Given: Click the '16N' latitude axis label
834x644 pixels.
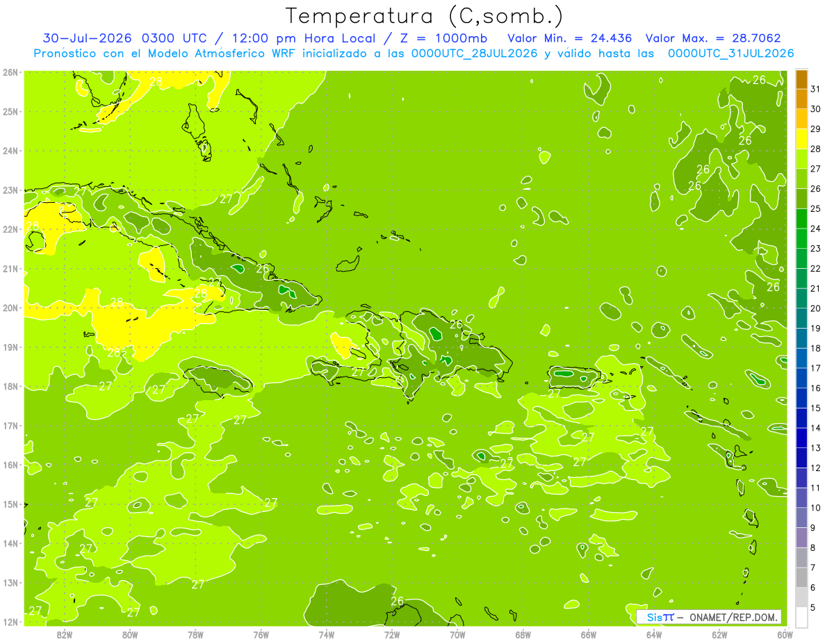Looking at the screenshot, I should pos(10,465).
